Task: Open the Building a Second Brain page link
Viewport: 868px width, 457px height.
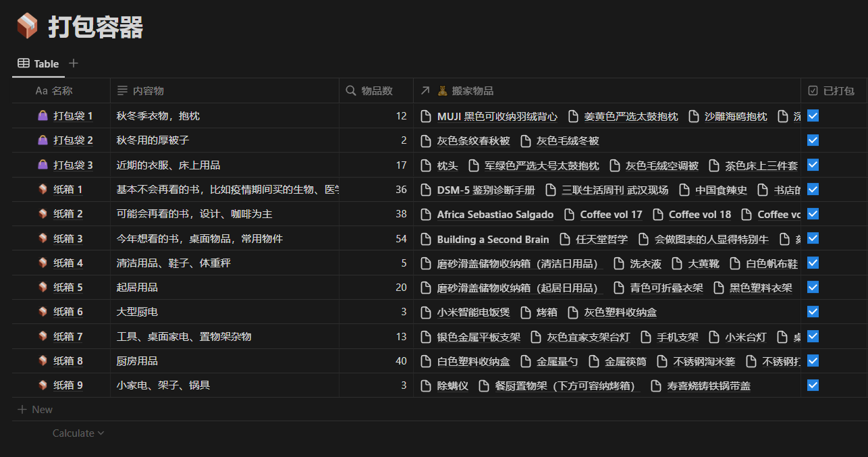Action: pos(493,239)
